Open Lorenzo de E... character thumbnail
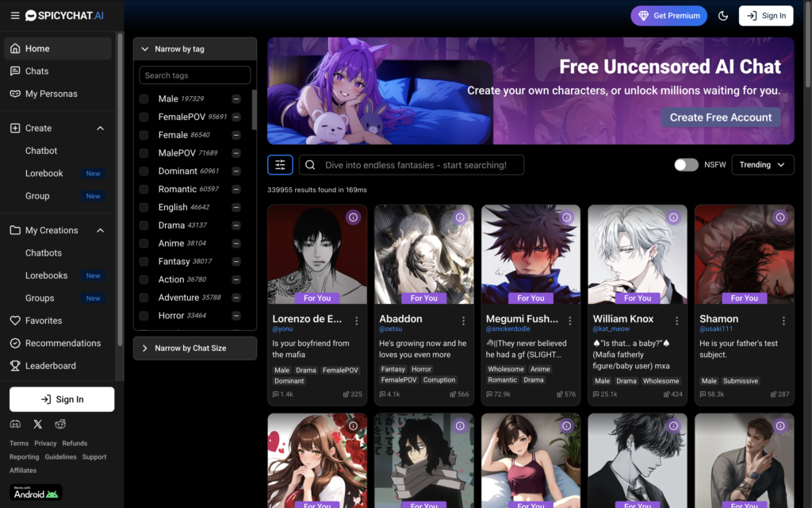 [x=317, y=254]
